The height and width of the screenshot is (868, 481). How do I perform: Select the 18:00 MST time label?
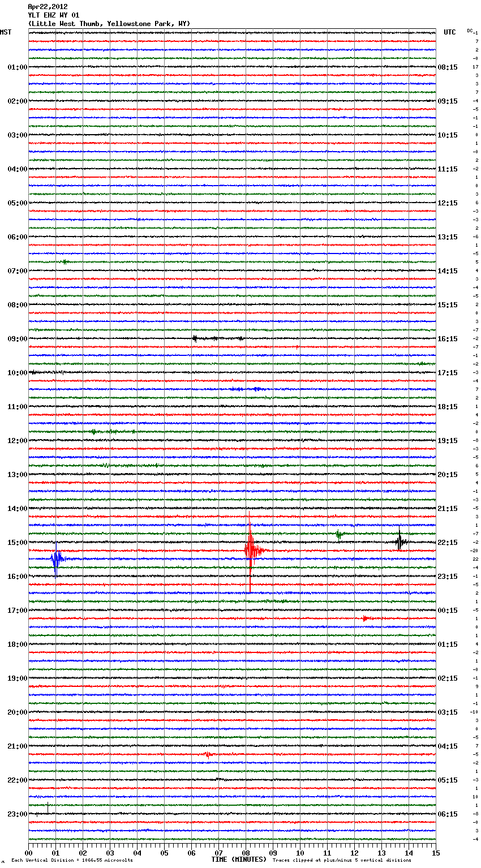click(17, 644)
